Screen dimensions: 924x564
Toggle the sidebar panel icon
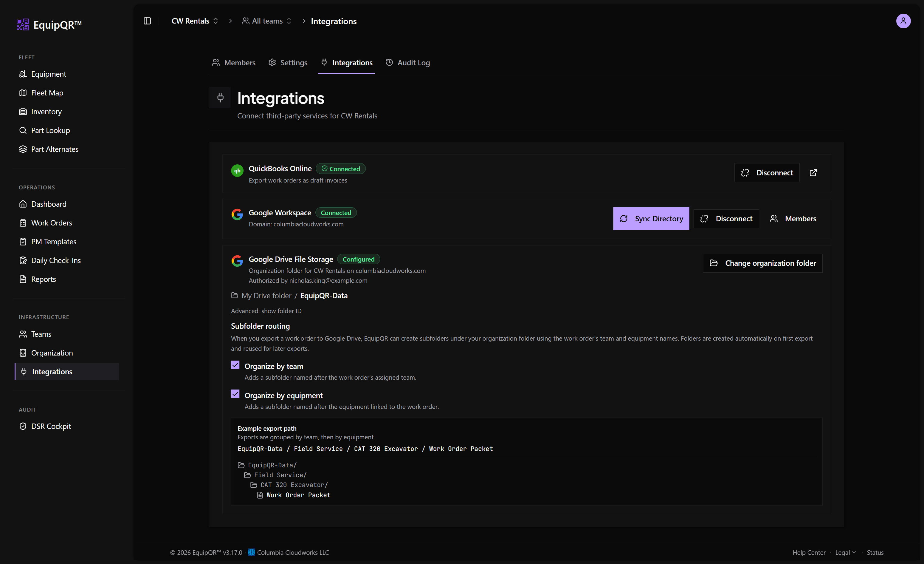pyautogui.click(x=147, y=21)
